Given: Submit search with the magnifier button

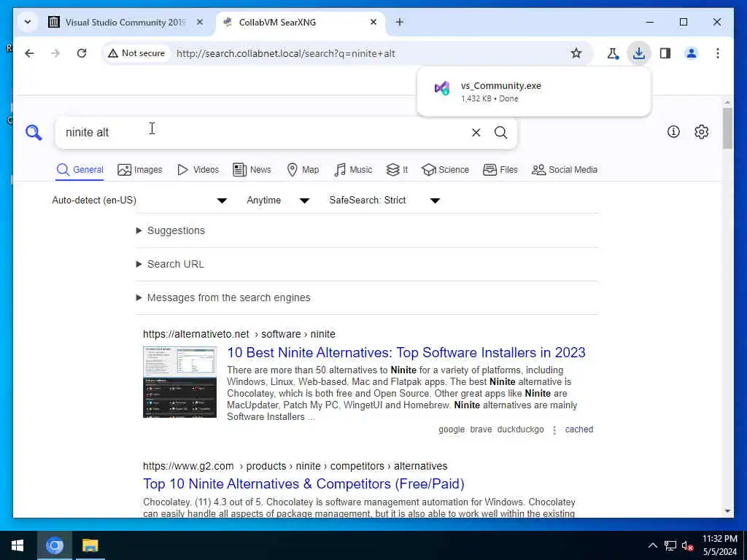Looking at the screenshot, I should coord(500,133).
